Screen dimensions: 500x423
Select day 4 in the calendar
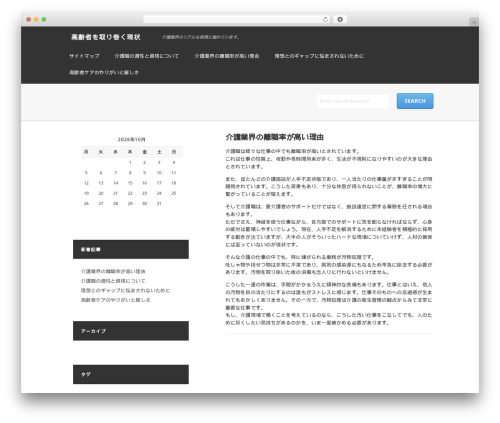[174, 163]
